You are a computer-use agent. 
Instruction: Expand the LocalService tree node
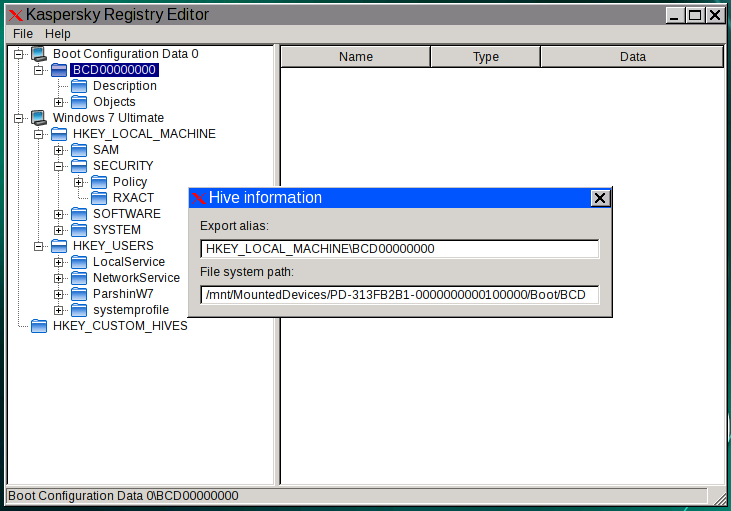[58, 262]
